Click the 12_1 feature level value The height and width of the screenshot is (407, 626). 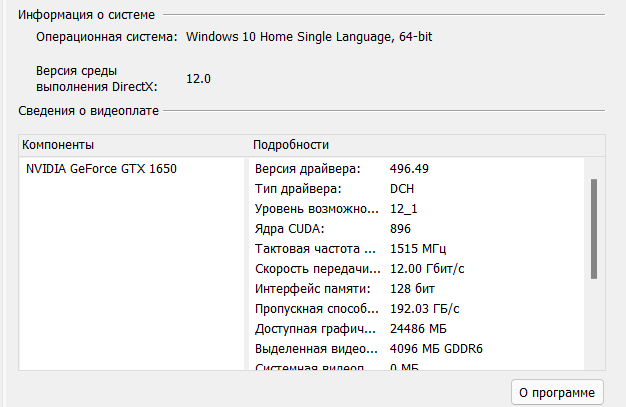[405, 209]
